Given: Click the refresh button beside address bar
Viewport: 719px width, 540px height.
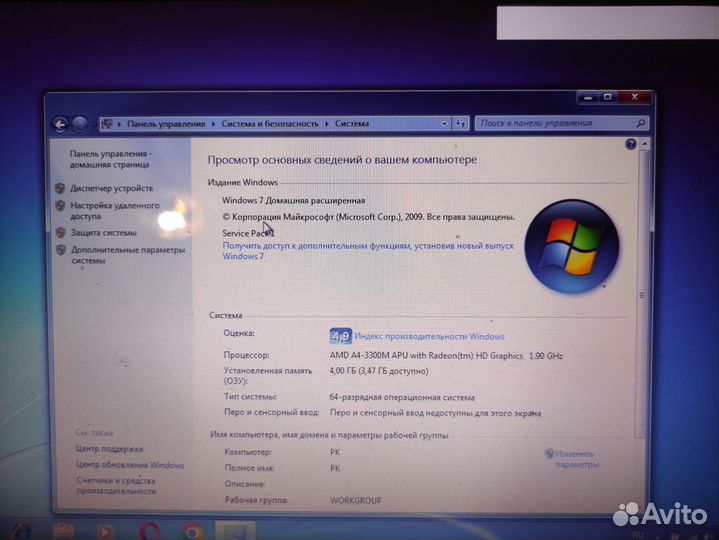Looking at the screenshot, I should tap(460, 124).
